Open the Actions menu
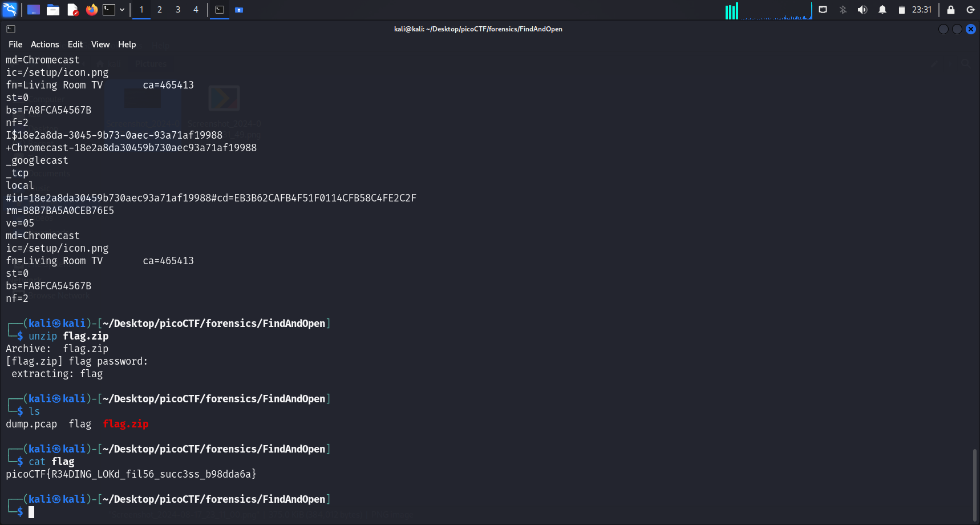The height and width of the screenshot is (525, 980). click(x=44, y=45)
